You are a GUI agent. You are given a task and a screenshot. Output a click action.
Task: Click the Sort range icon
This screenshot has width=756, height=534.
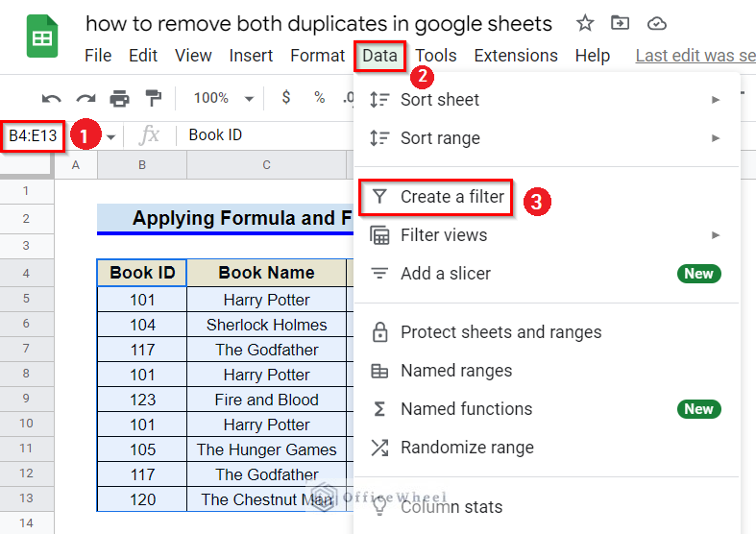point(379,138)
